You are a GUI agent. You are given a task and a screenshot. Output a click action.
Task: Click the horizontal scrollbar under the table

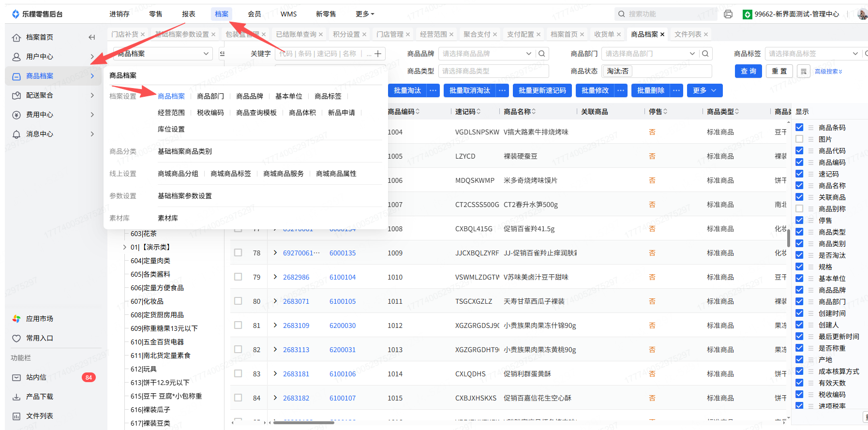click(x=303, y=423)
